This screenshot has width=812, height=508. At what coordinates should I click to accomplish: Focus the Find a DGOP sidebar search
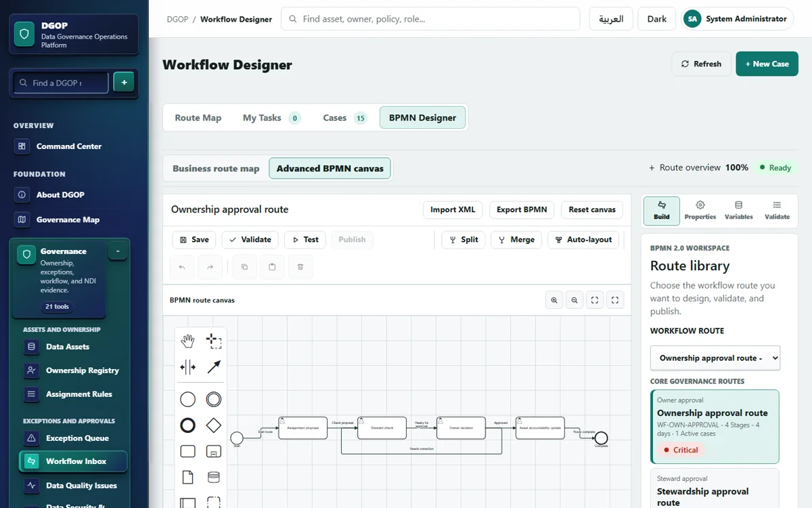pyautogui.click(x=60, y=83)
